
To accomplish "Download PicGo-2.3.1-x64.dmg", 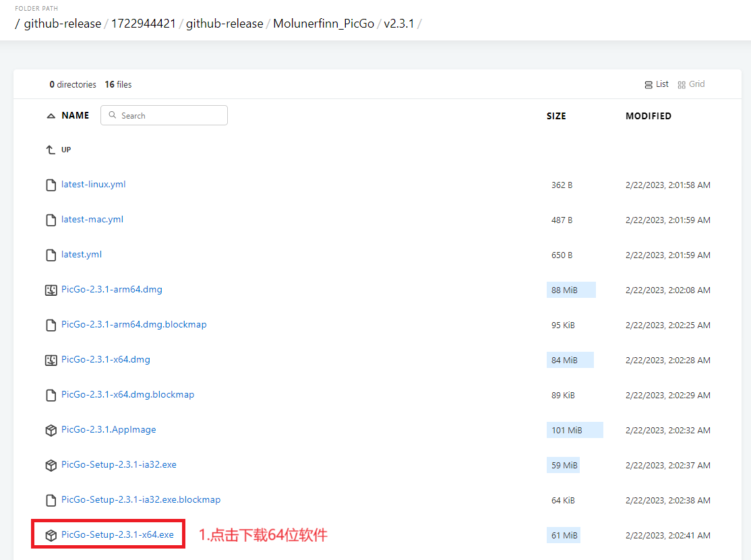I will click(106, 359).
